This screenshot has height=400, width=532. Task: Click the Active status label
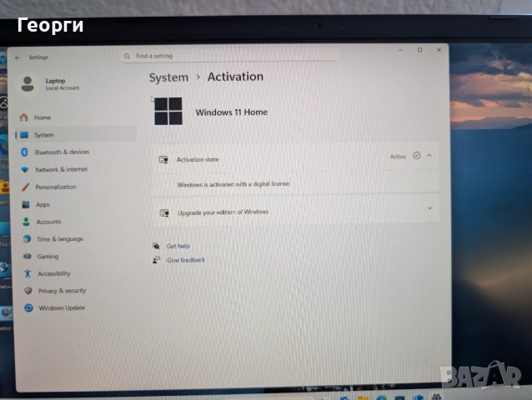[x=398, y=157]
